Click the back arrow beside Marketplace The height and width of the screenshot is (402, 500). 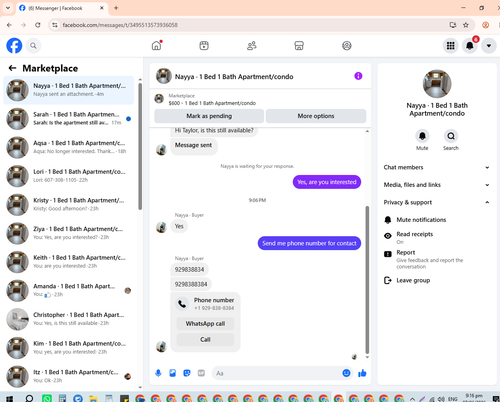pos(12,68)
